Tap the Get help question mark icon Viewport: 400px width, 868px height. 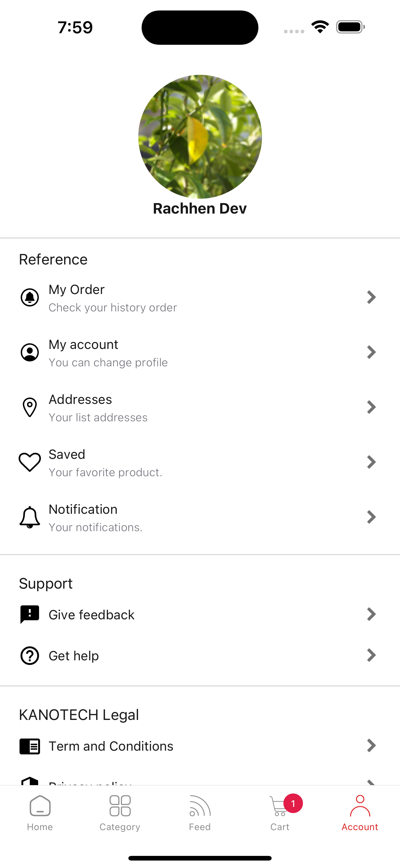[x=30, y=656]
